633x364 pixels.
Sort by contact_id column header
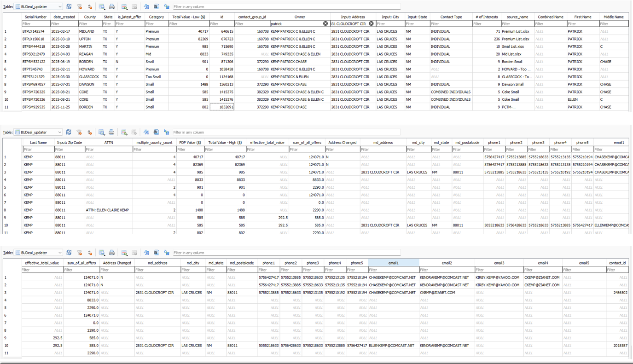coord(617,263)
